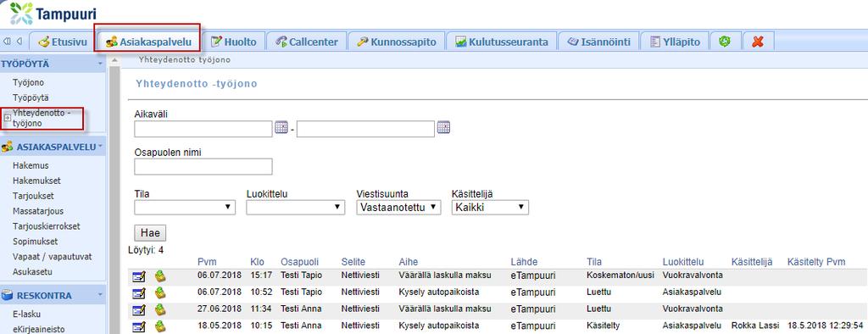Sort by the Osapuoli column header
The height and width of the screenshot is (334, 868).
tap(299, 262)
